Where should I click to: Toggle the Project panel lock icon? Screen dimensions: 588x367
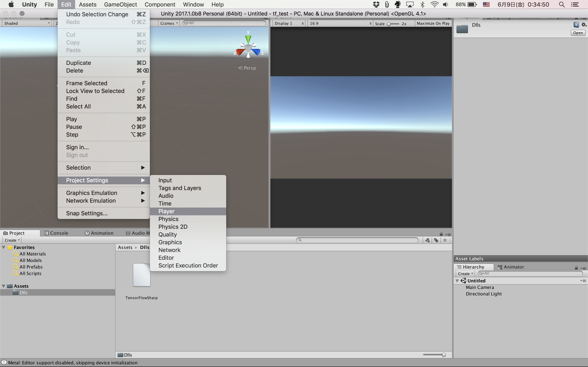(x=441, y=234)
